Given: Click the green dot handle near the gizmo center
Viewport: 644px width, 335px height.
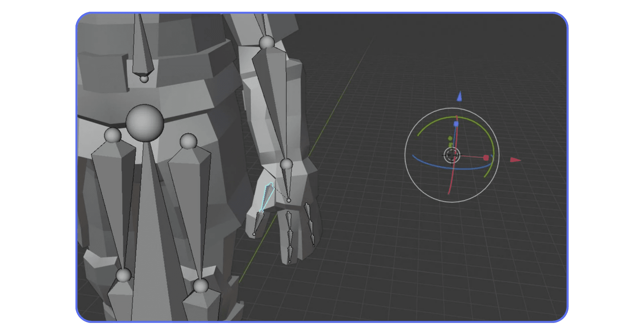Looking at the screenshot, I should pos(450,138).
